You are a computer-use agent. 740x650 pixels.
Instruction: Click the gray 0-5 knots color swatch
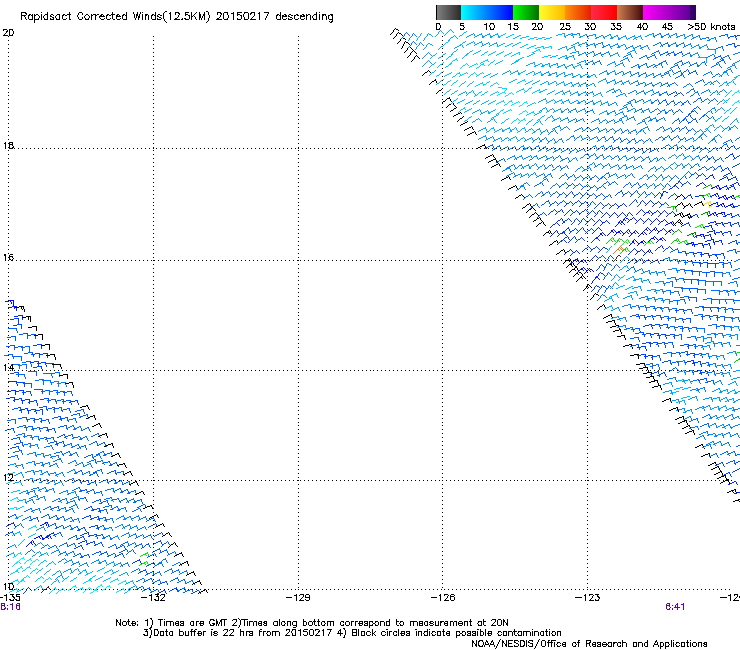(x=448, y=12)
